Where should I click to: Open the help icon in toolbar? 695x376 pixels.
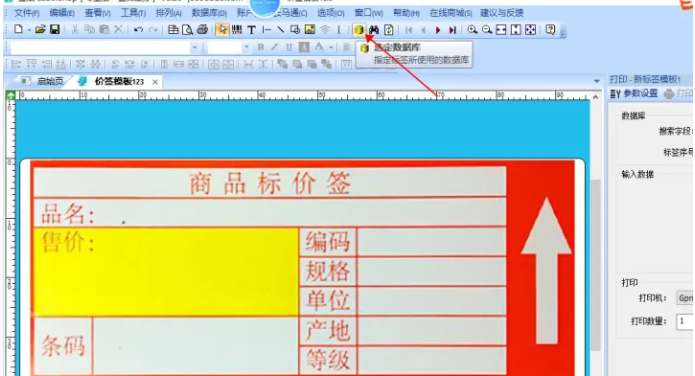click(x=550, y=30)
